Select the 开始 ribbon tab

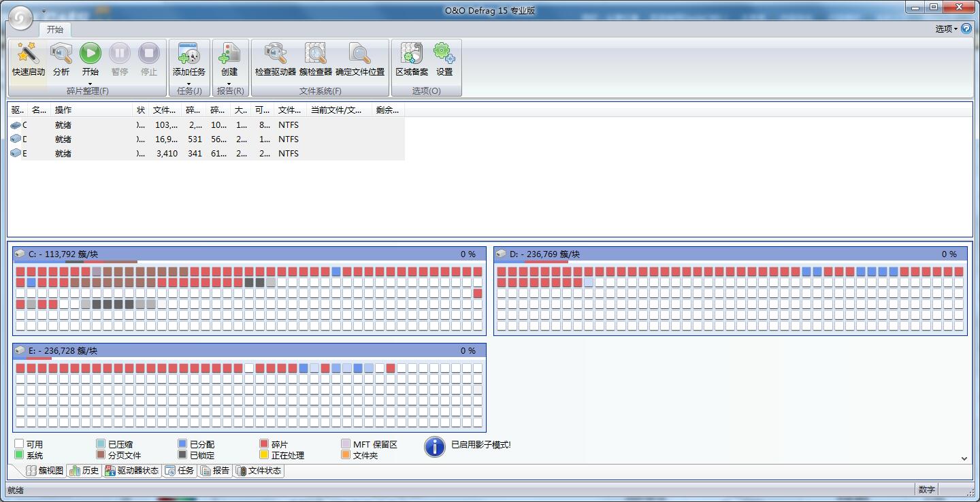(x=54, y=29)
